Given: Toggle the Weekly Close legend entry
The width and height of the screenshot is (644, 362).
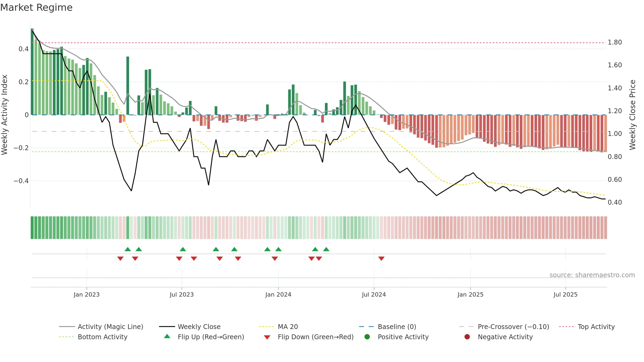Looking at the screenshot, I should tap(190, 327).
